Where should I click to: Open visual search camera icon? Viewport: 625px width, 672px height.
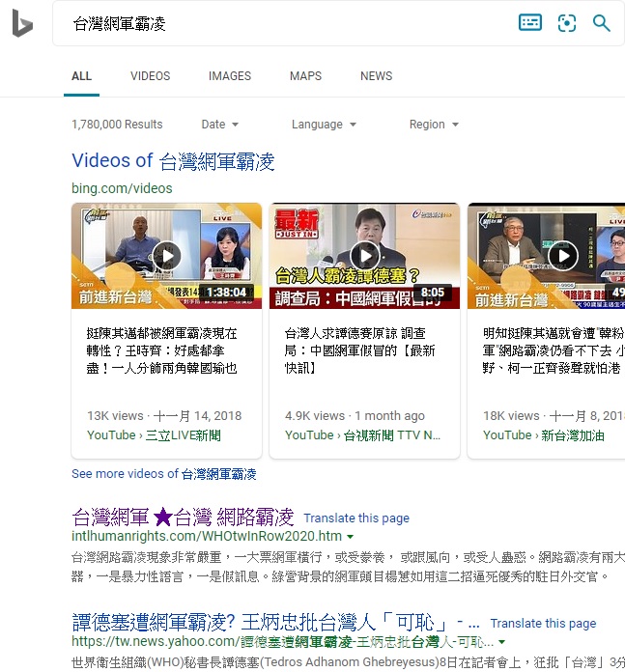(x=567, y=23)
